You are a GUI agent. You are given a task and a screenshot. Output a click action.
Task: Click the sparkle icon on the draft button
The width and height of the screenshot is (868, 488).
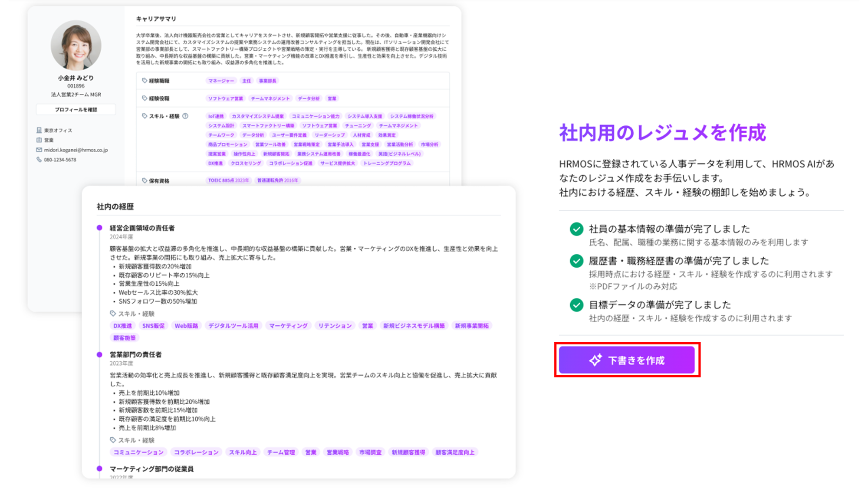point(595,360)
